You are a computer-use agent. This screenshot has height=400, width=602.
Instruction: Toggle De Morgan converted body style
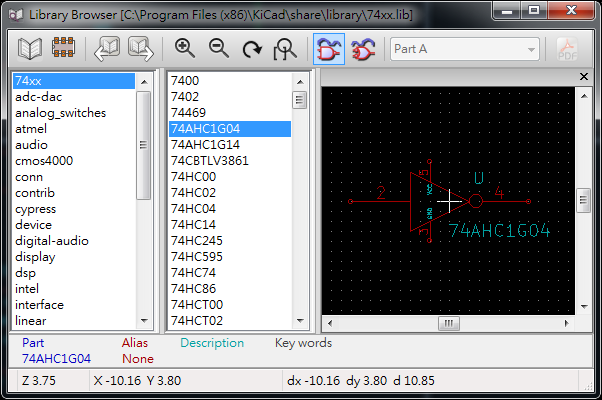click(362, 49)
